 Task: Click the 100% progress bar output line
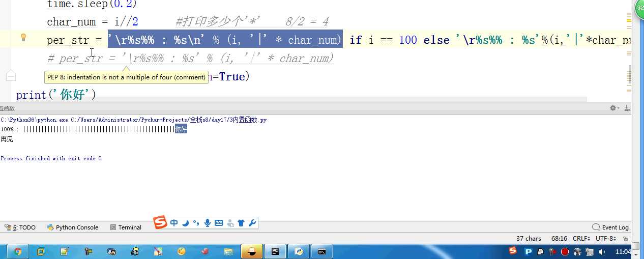[94, 129]
